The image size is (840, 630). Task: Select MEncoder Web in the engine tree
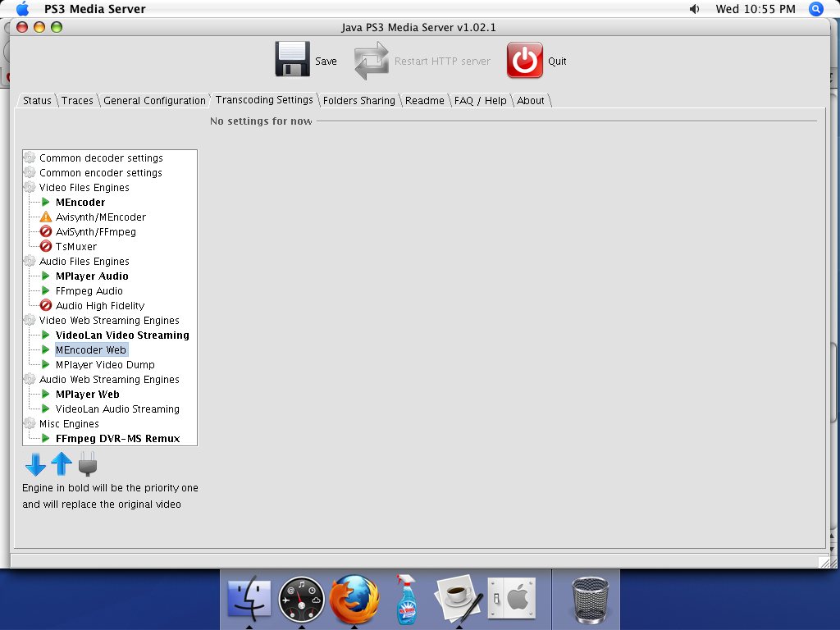[x=91, y=349]
